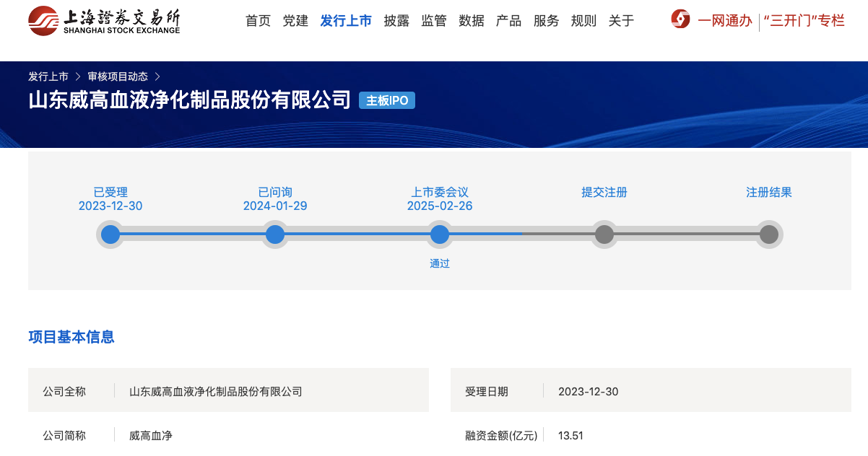This screenshot has width=868, height=456.
Task: Open the 首页 menu item
Action: click(258, 21)
